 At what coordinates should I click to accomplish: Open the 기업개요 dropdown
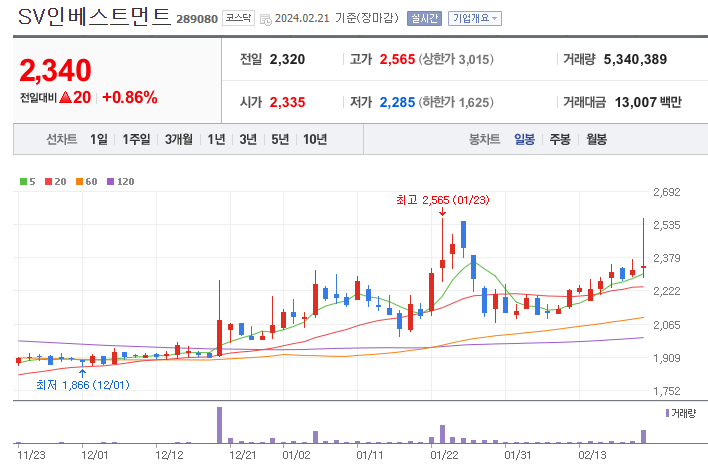click(475, 19)
